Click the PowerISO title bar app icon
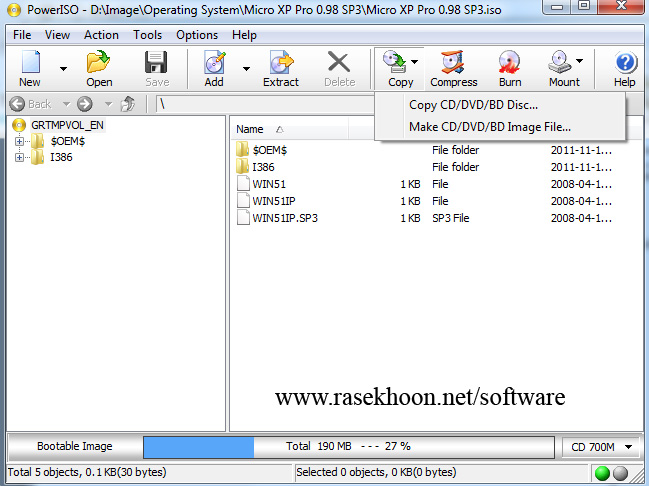The width and height of the screenshot is (649, 486). [x=14, y=10]
